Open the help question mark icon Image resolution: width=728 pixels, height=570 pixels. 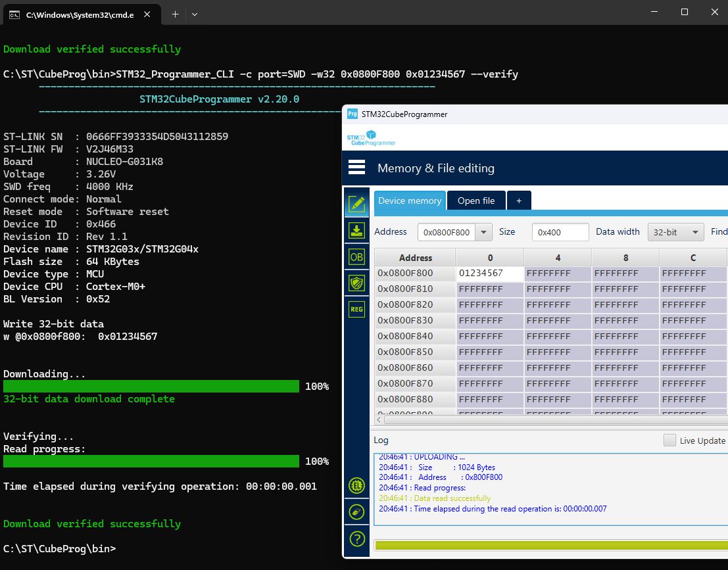(356, 539)
